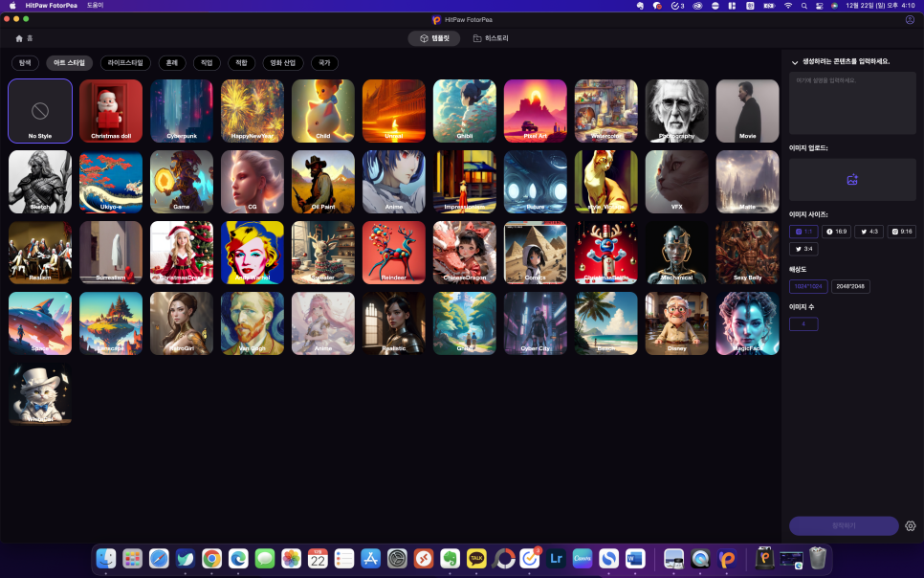
Task: Select the ChineseDragon style
Action: [464, 253]
